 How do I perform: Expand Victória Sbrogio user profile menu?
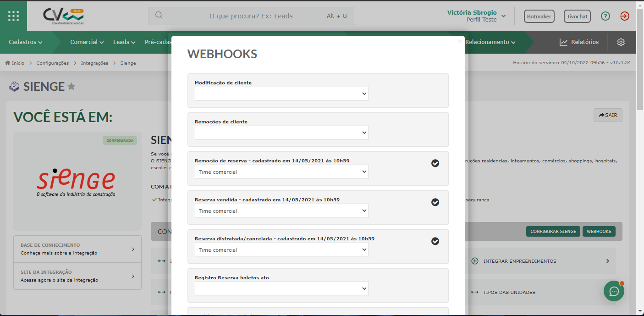(476, 16)
